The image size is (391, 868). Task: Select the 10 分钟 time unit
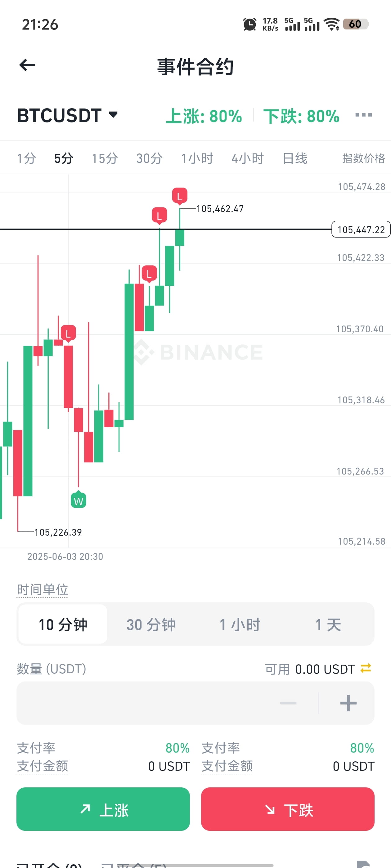[63, 624]
